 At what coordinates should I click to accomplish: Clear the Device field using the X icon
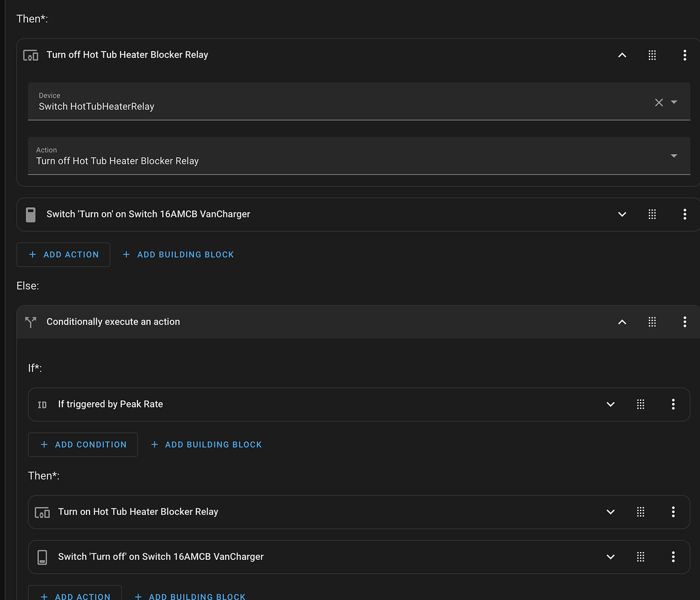659,102
